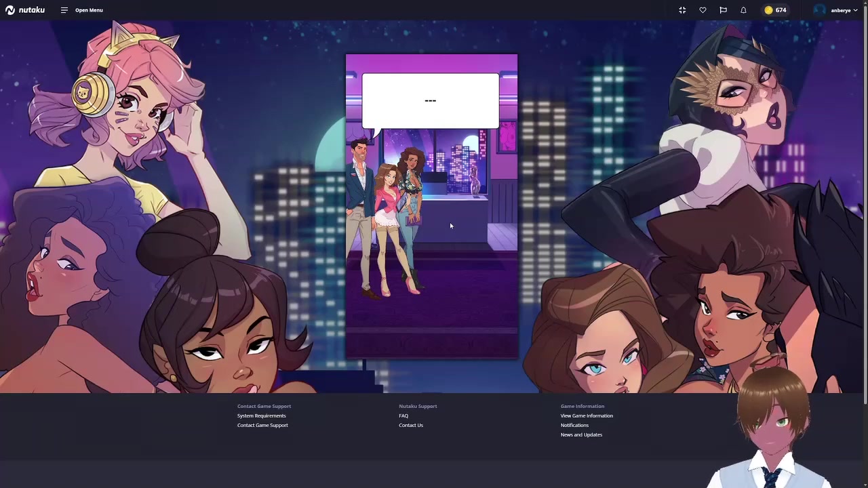Click the Nutaku logo

25,10
